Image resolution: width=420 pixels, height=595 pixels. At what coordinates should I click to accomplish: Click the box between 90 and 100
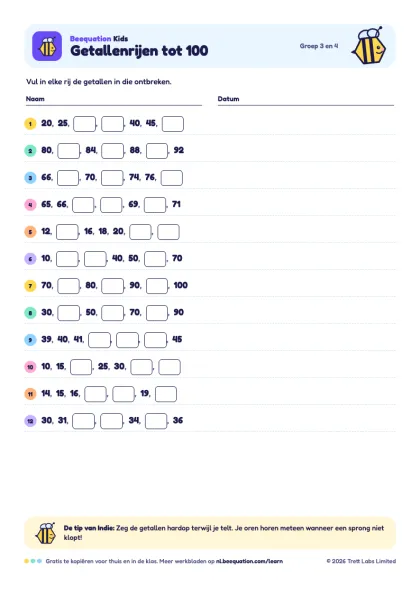click(x=157, y=286)
